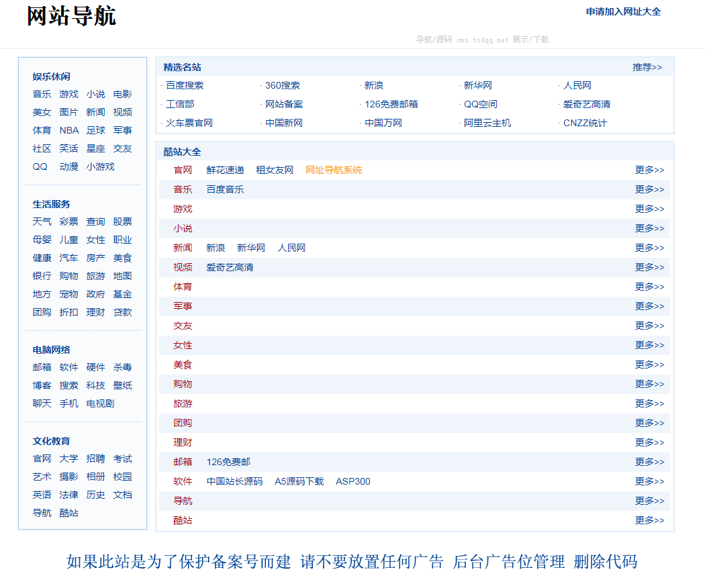The height and width of the screenshot is (588, 707).
Task: Select the red 军事 category in 酷站大全
Action: point(183,306)
